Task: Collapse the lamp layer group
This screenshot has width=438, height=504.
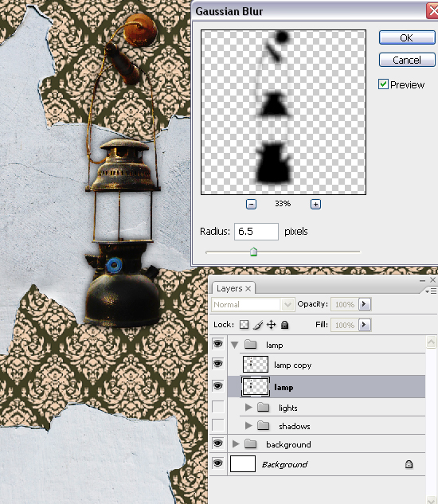Action: pos(235,346)
